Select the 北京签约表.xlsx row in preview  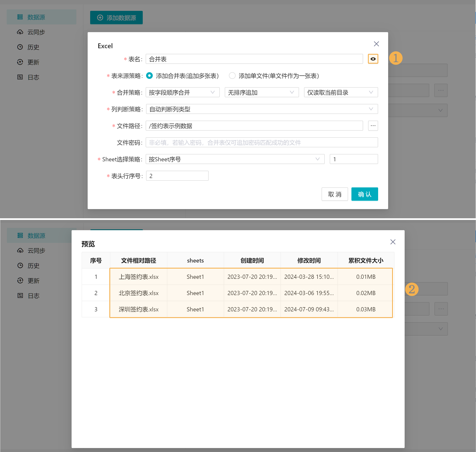coord(139,293)
